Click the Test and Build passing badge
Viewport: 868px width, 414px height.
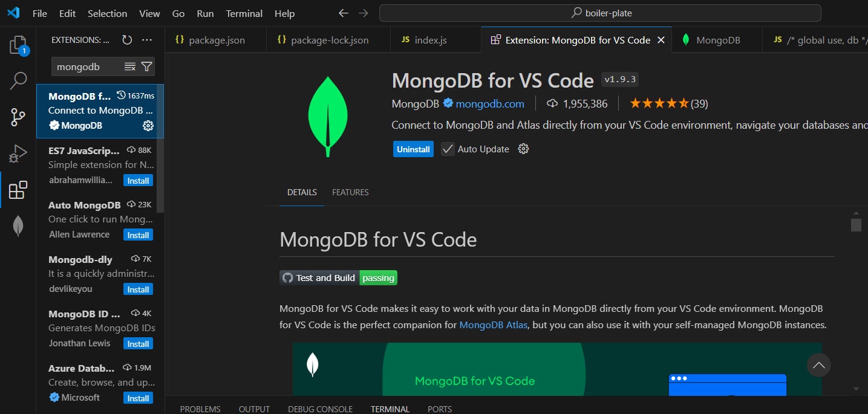(x=338, y=277)
